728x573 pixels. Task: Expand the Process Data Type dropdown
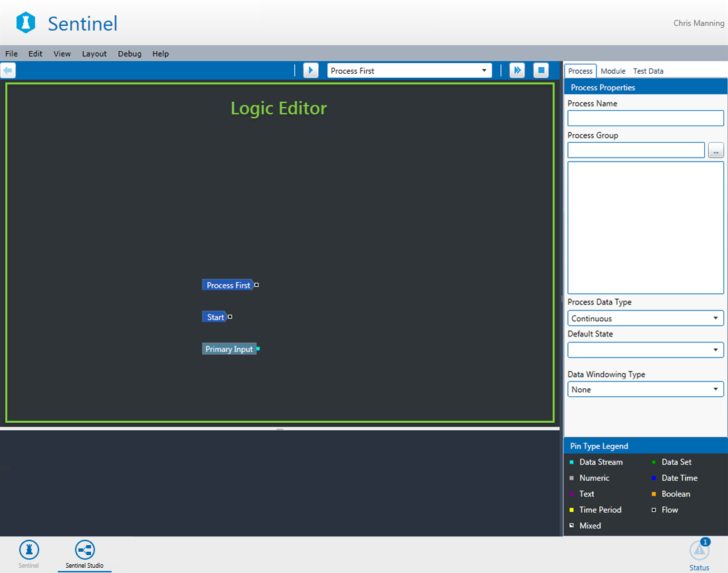[645, 318]
